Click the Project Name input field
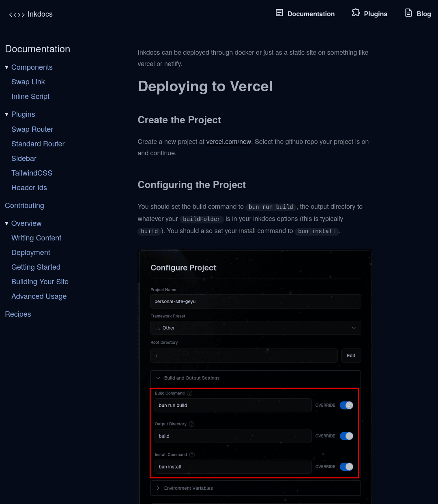This screenshot has height=504, width=438. (255, 302)
